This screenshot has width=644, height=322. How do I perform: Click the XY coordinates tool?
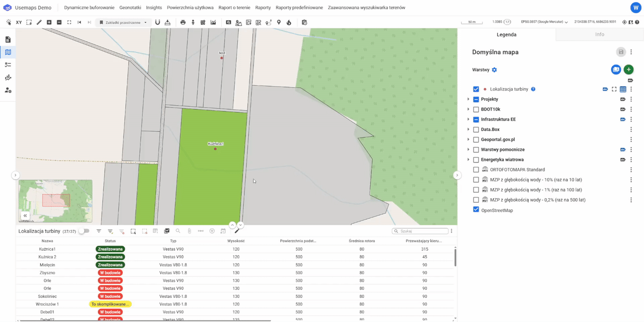pos(19,23)
